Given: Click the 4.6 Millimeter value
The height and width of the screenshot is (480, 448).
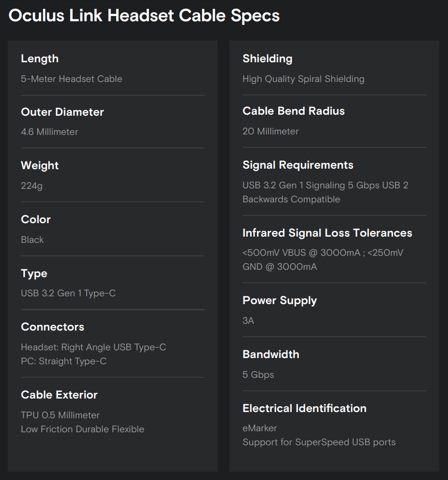Looking at the screenshot, I should coord(49,132).
